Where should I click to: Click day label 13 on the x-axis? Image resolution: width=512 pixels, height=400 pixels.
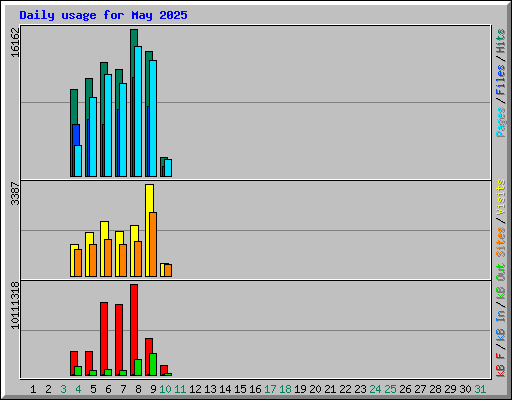tap(210, 389)
